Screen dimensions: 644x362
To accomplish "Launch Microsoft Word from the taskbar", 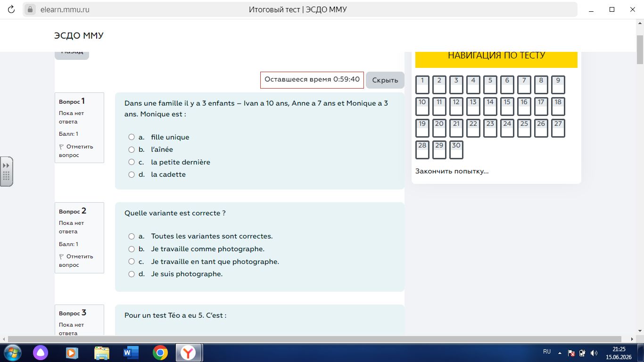I will coord(131,353).
